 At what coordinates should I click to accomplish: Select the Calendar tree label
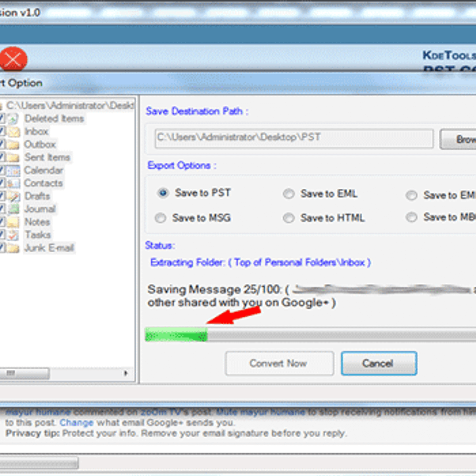(44, 171)
